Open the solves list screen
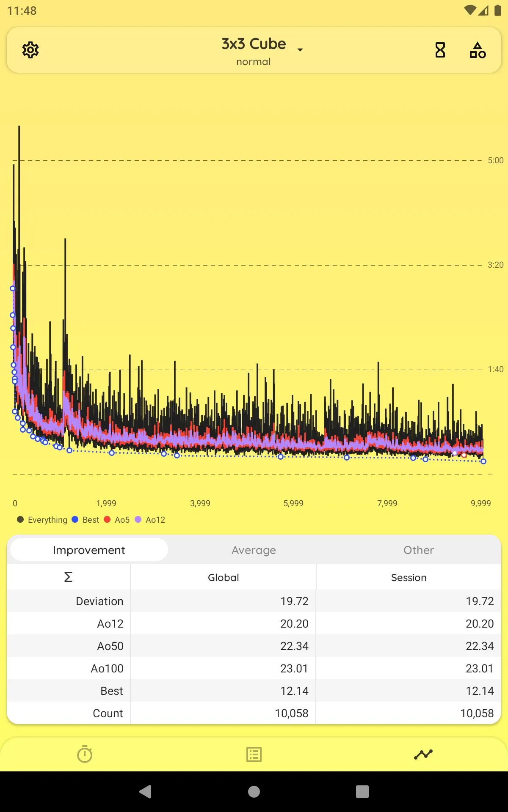Image resolution: width=508 pixels, height=812 pixels. point(254,754)
